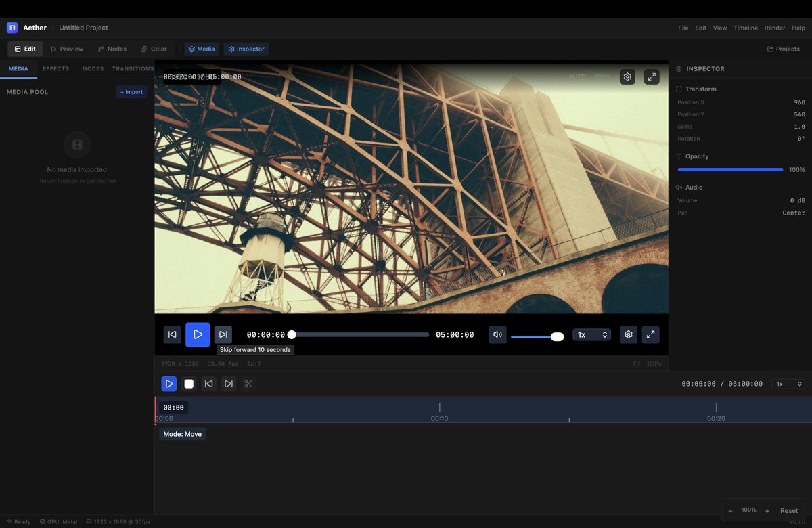The width and height of the screenshot is (812, 528).
Task: Zoom in timeline with the plus button
Action: [767, 510]
